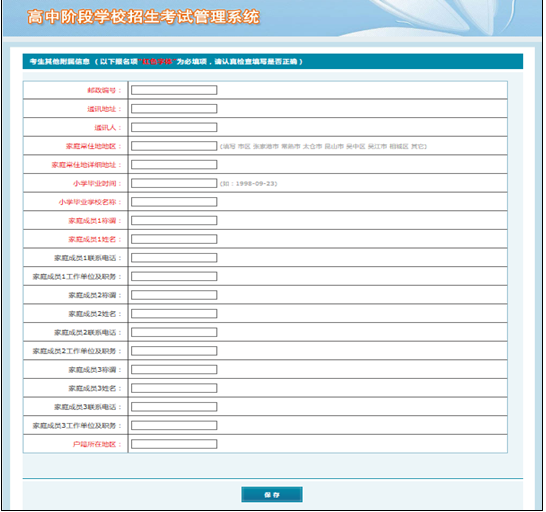The width and height of the screenshot is (546, 512).
Task: Click the 通讯人 label text
Action: 108,128
